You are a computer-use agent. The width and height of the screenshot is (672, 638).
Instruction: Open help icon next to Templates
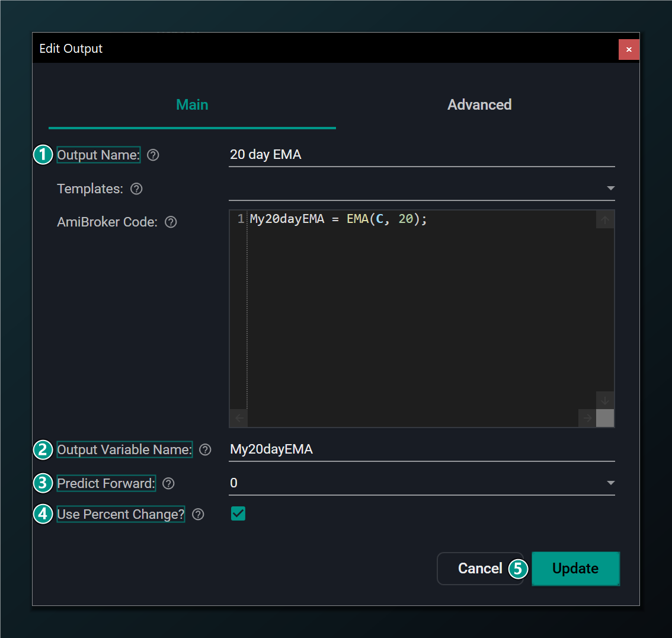point(136,189)
